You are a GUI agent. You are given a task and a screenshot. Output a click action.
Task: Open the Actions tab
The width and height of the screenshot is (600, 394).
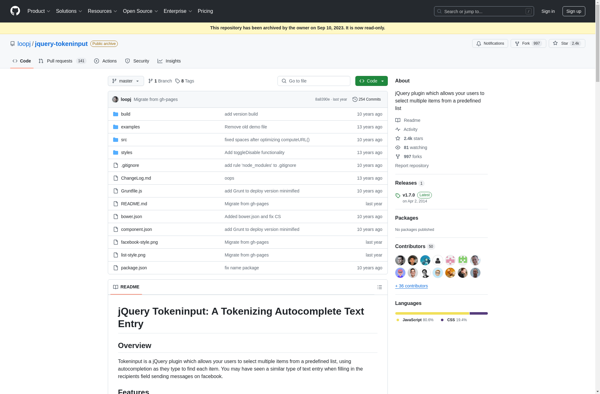(105, 61)
